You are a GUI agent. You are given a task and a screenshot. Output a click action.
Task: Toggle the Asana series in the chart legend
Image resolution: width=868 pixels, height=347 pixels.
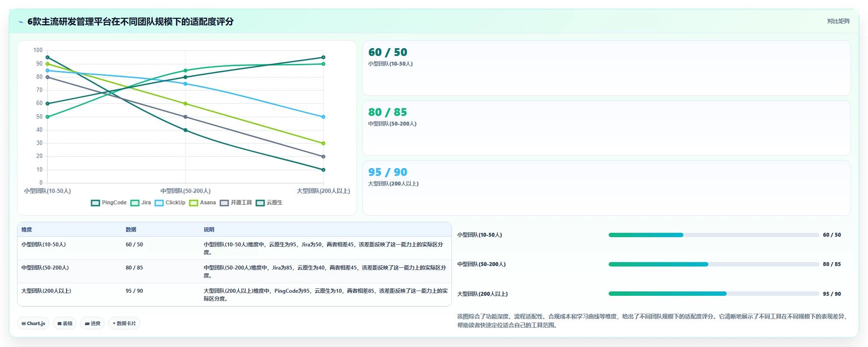click(203, 203)
